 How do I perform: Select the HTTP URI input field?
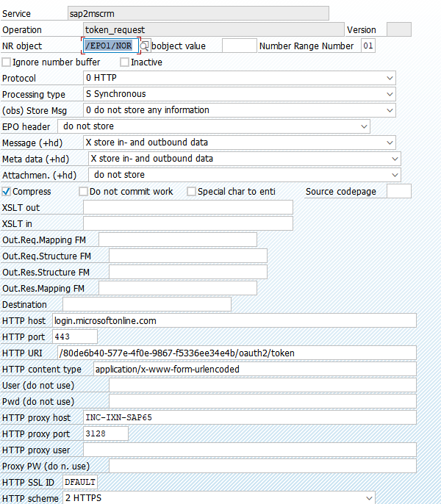tap(237, 353)
